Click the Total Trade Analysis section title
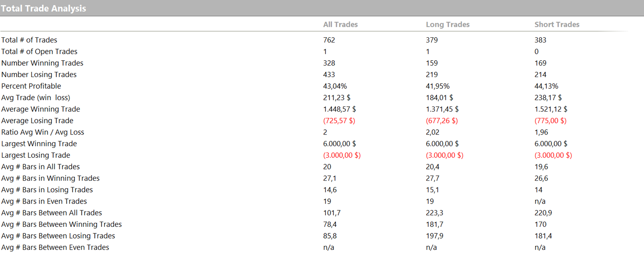The width and height of the screenshot is (644, 257). (x=43, y=8)
